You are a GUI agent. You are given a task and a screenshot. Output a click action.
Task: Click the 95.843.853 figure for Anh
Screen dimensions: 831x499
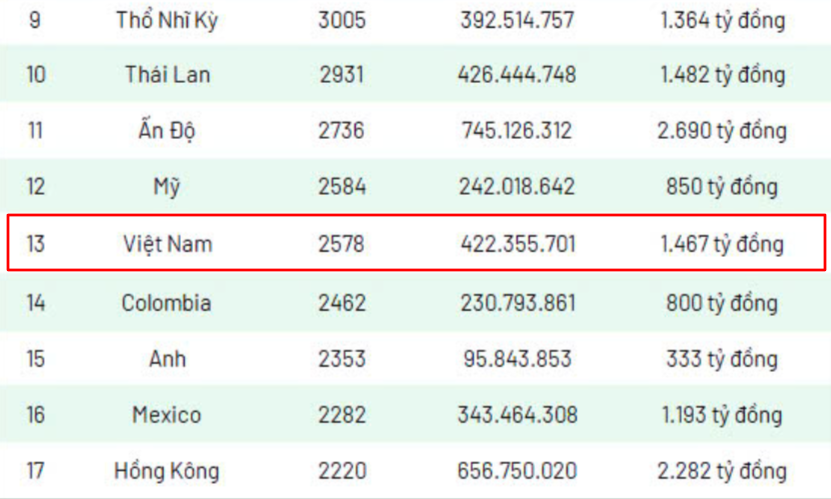(517, 359)
